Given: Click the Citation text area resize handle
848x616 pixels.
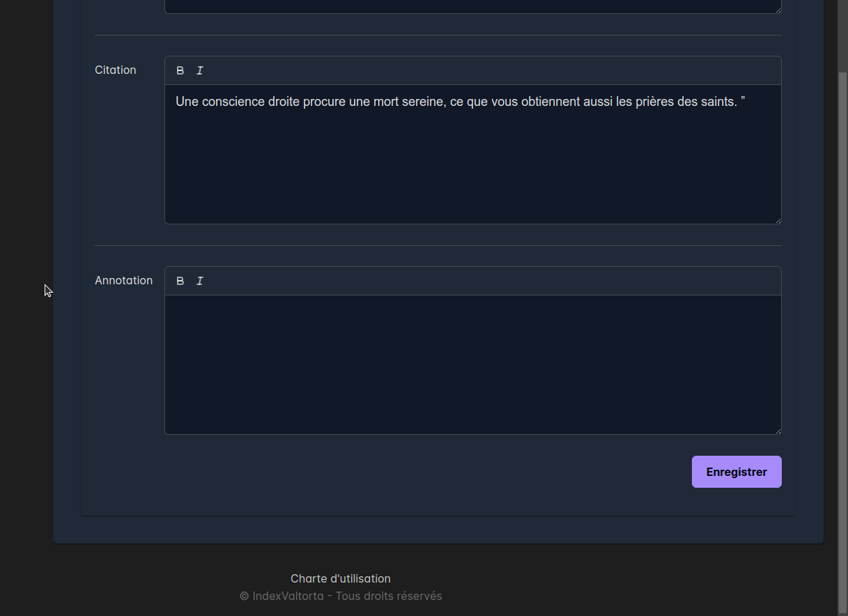Looking at the screenshot, I should point(777,220).
